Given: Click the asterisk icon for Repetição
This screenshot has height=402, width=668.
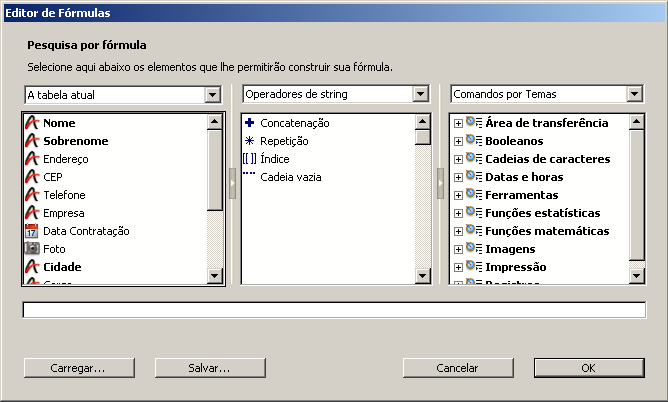Looking at the screenshot, I should [x=250, y=141].
